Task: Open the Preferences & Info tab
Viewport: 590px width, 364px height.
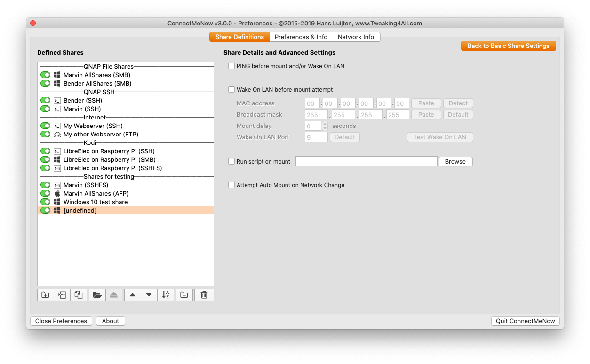Action: click(301, 37)
